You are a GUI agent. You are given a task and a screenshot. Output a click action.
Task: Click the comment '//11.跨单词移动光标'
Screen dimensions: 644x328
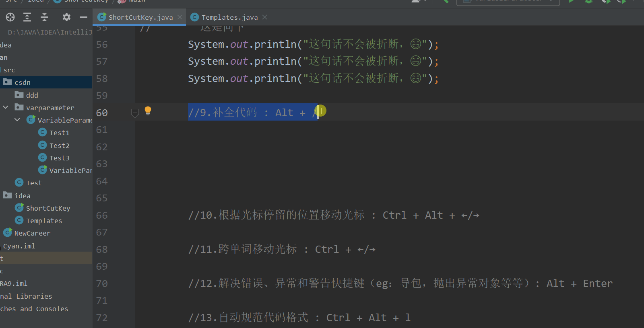(242, 249)
